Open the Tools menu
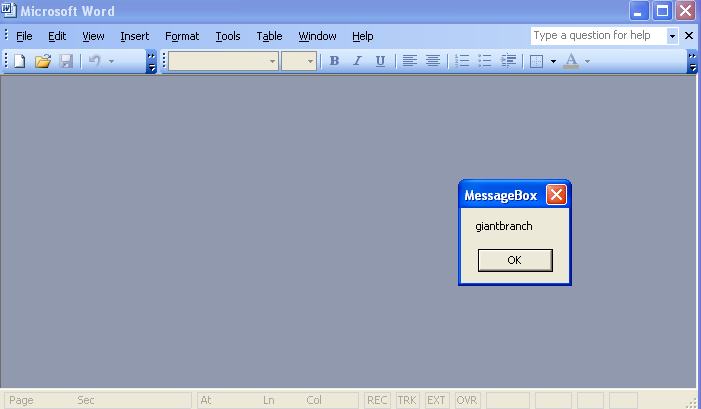This screenshot has height=409, width=701. [228, 36]
